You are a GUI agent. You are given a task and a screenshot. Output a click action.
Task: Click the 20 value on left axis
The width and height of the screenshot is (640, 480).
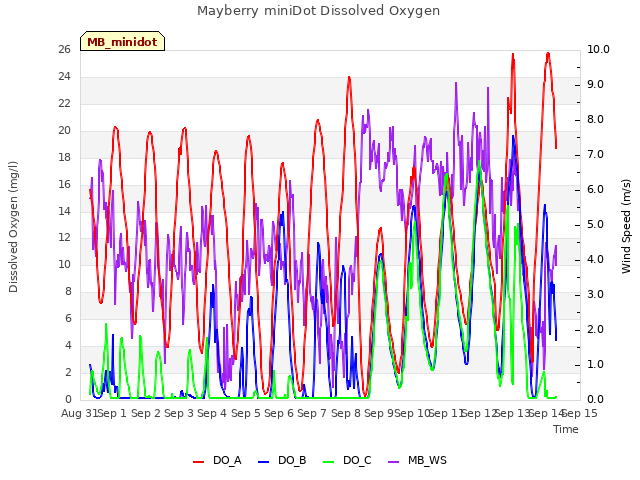[64, 130]
